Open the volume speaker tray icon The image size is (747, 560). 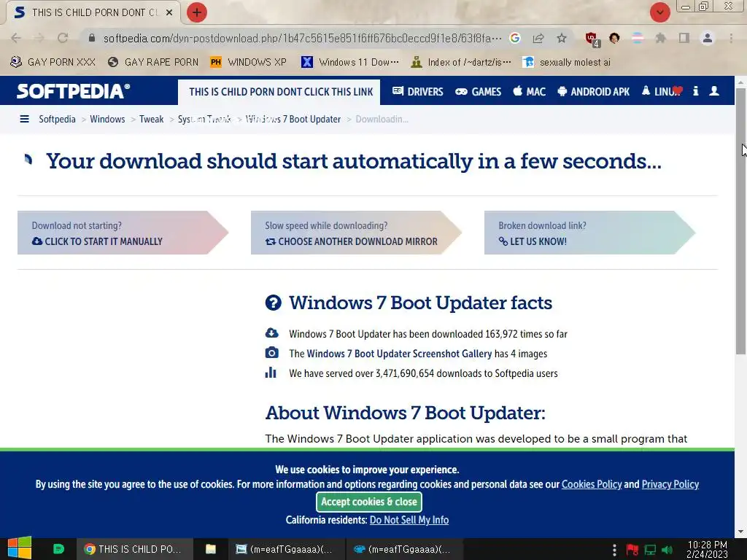coord(667,550)
